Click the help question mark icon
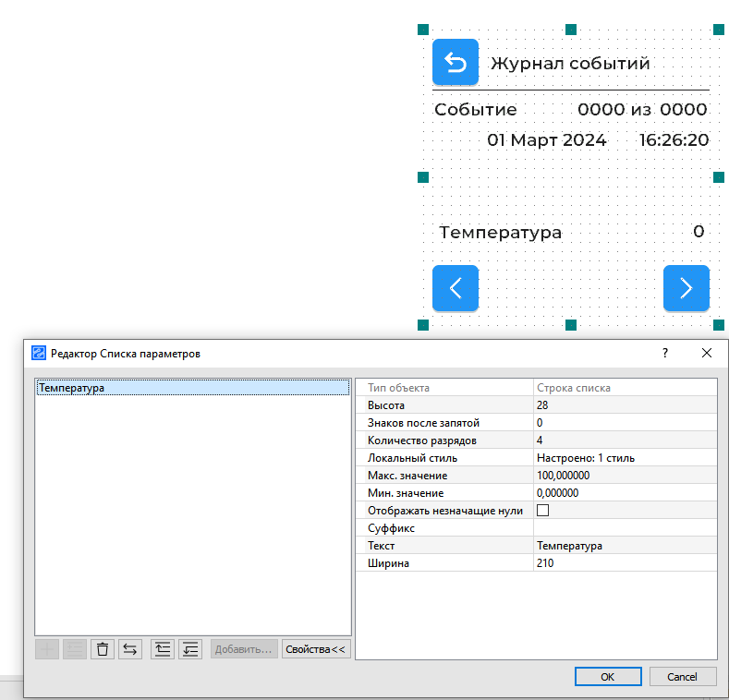The image size is (729, 700). 665,353
